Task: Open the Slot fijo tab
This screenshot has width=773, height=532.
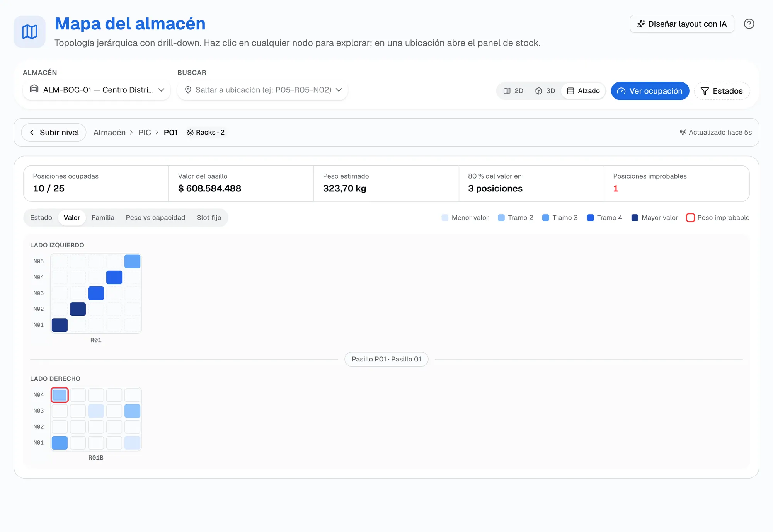Action: [x=209, y=218]
